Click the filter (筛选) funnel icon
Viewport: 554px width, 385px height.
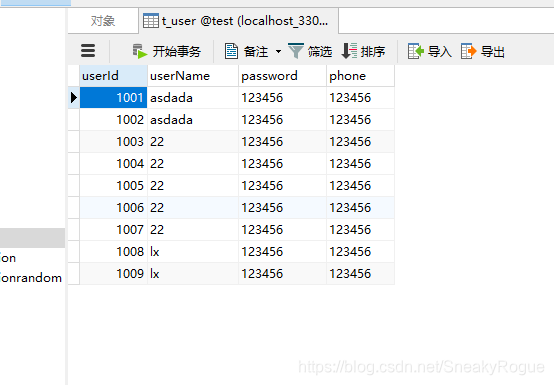click(x=296, y=51)
